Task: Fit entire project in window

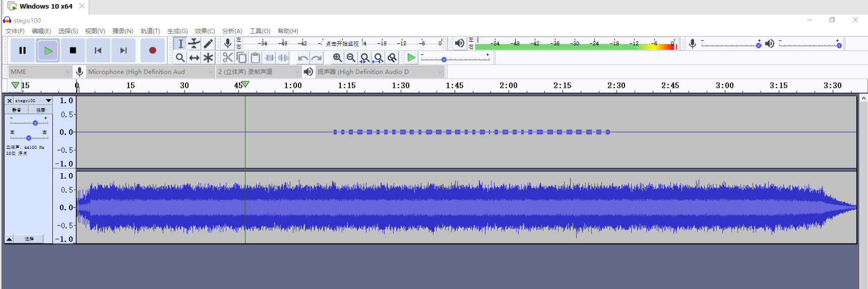Action: tap(379, 57)
